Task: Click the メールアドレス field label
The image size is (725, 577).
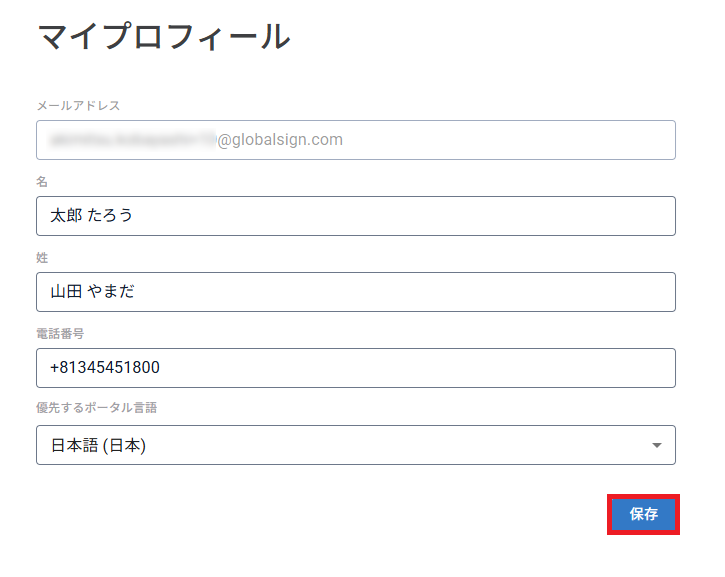Action: pos(78,105)
